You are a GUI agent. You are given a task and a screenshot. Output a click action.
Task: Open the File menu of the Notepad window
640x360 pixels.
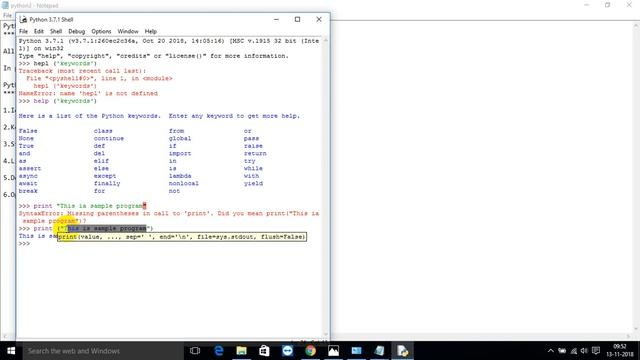7,16
